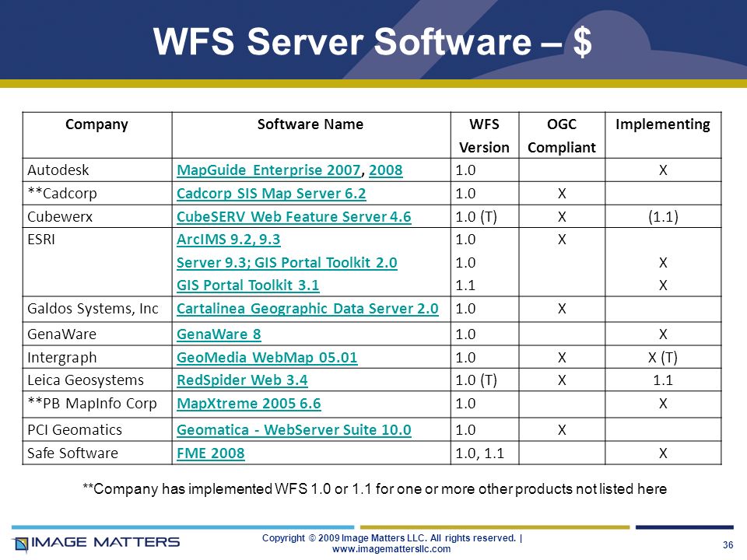Open the ArcIMS 9.2, 9.3 link
Screen dimensions: 747x560
(228, 239)
